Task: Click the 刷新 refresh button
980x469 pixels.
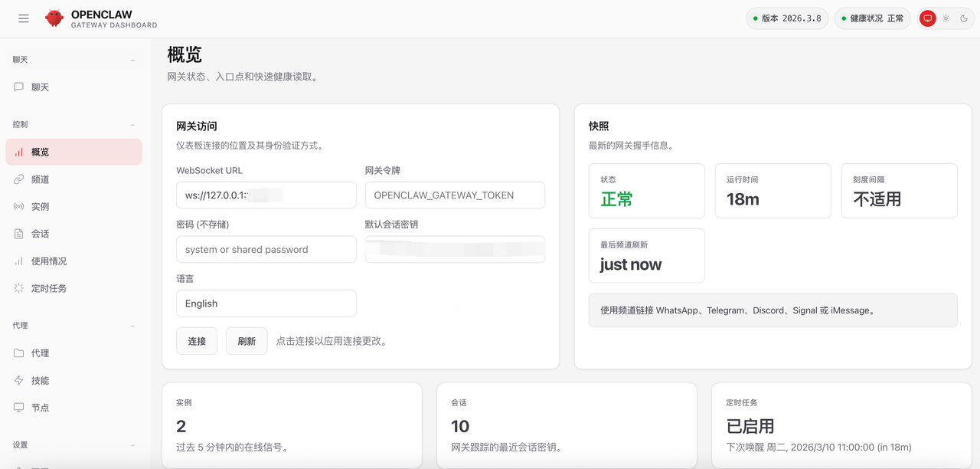Action: coord(247,341)
